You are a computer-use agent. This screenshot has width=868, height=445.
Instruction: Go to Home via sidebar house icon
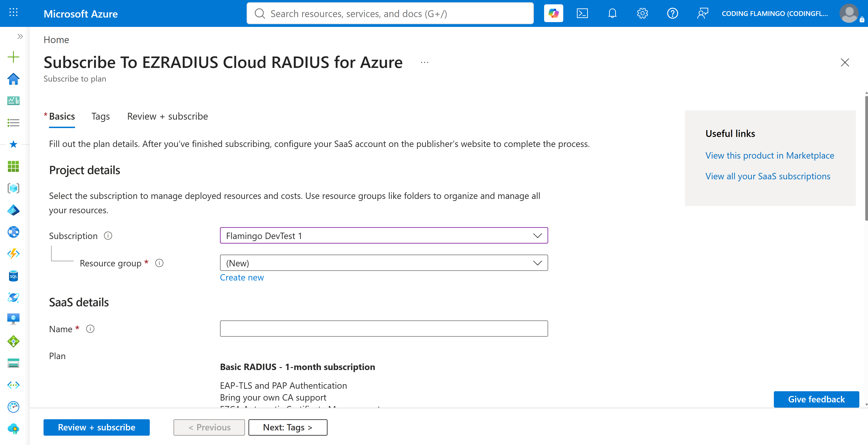click(13, 79)
